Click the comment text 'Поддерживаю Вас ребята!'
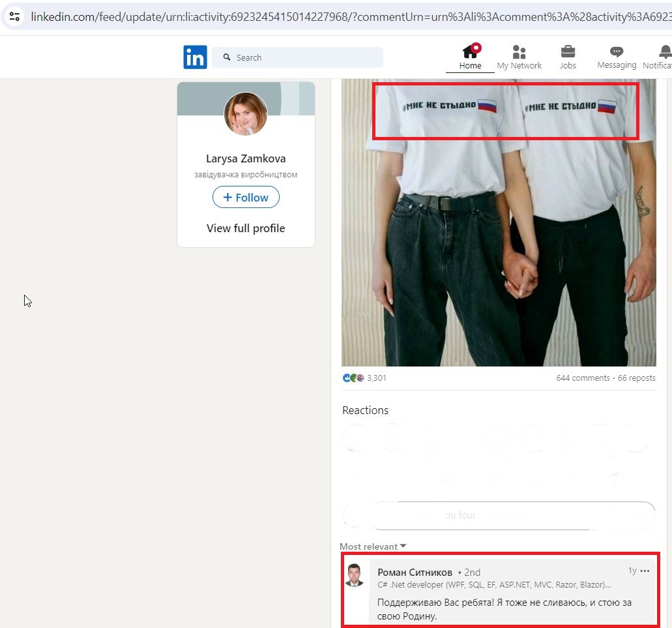 (435, 603)
